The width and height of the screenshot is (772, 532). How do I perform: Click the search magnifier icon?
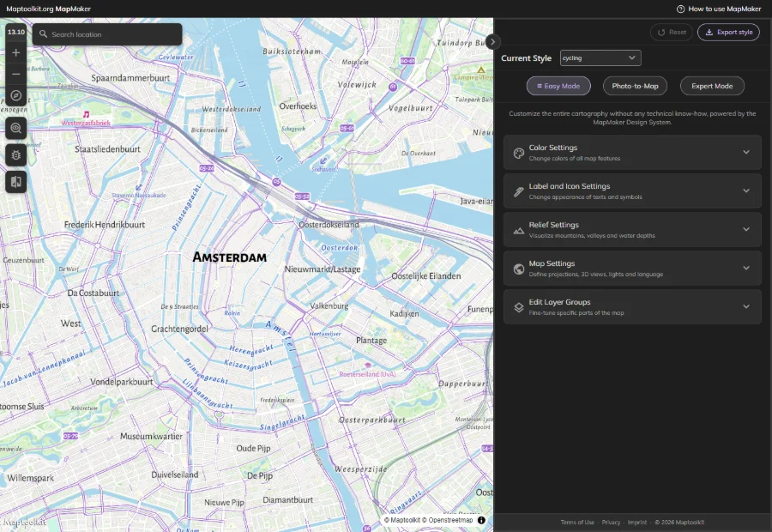click(x=44, y=34)
